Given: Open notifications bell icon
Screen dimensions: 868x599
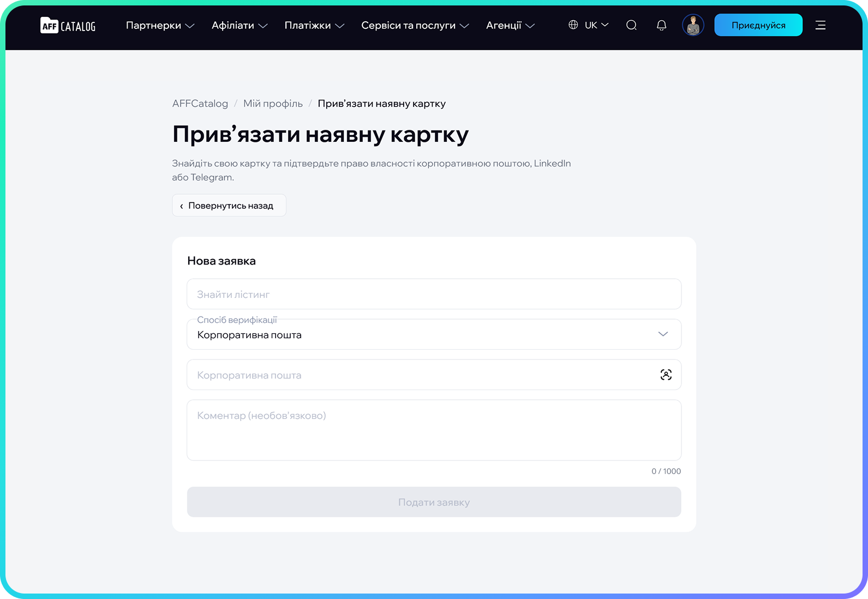Looking at the screenshot, I should pos(661,25).
